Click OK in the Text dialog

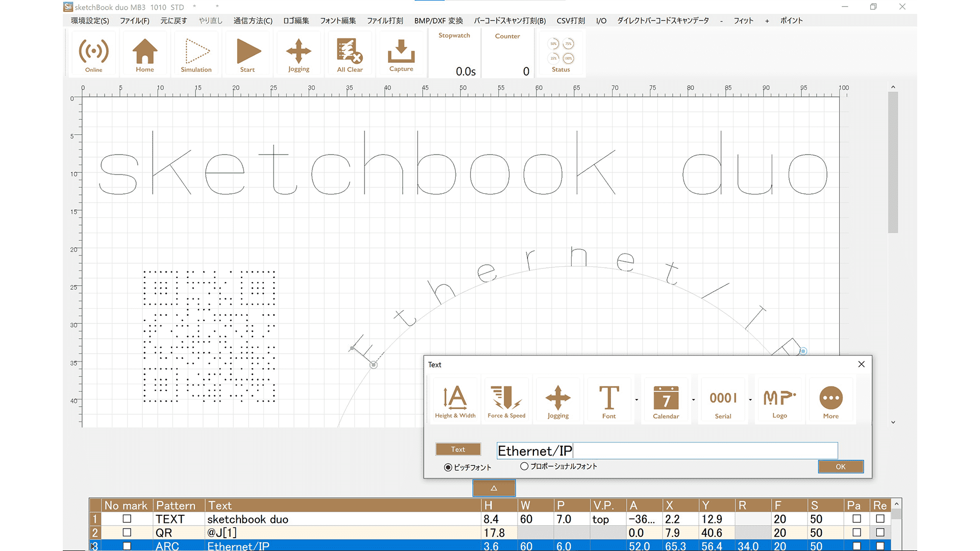click(841, 467)
